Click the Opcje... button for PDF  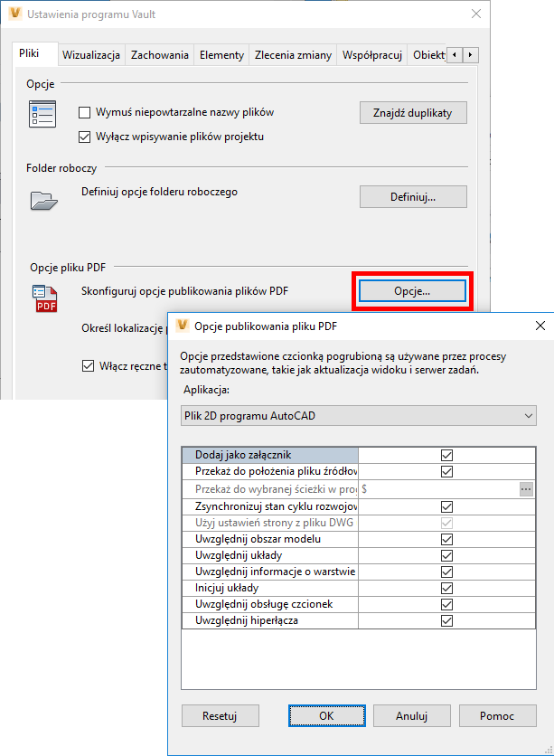click(412, 291)
